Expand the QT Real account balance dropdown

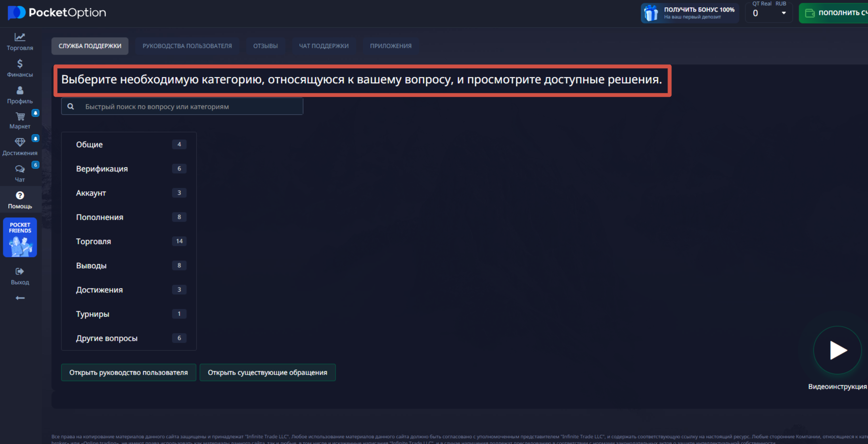pyautogui.click(x=784, y=13)
